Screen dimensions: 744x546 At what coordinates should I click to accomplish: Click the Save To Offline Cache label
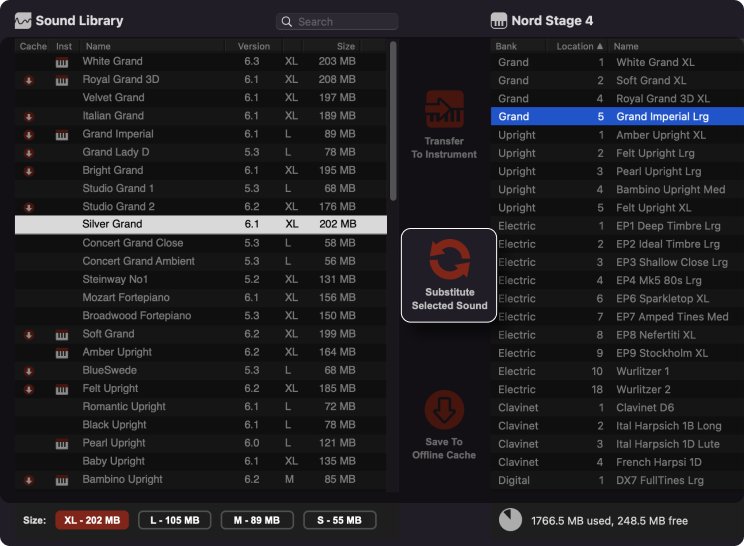pyautogui.click(x=444, y=448)
